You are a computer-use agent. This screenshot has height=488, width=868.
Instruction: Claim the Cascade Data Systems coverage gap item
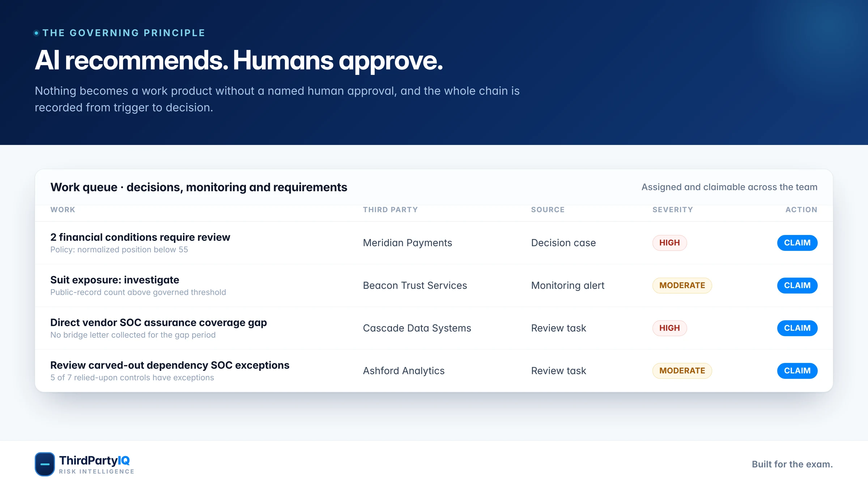coord(797,328)
